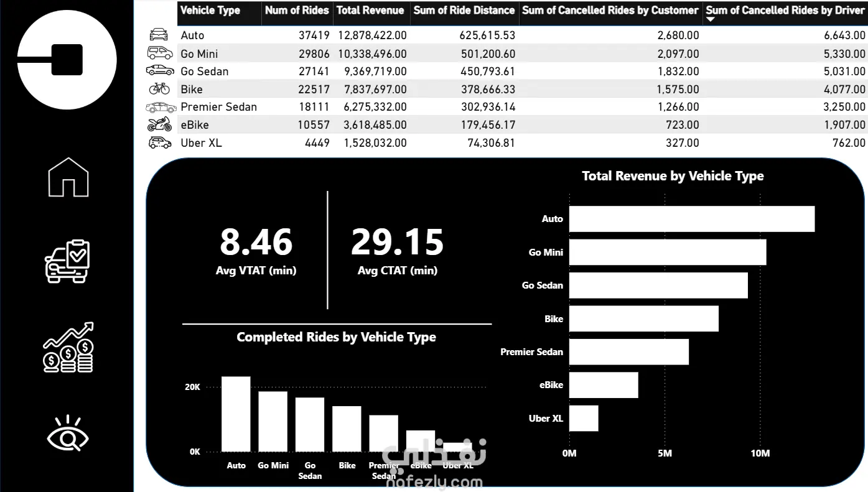Click the 12,878,422.00 revenue cell

pos(373,35)
